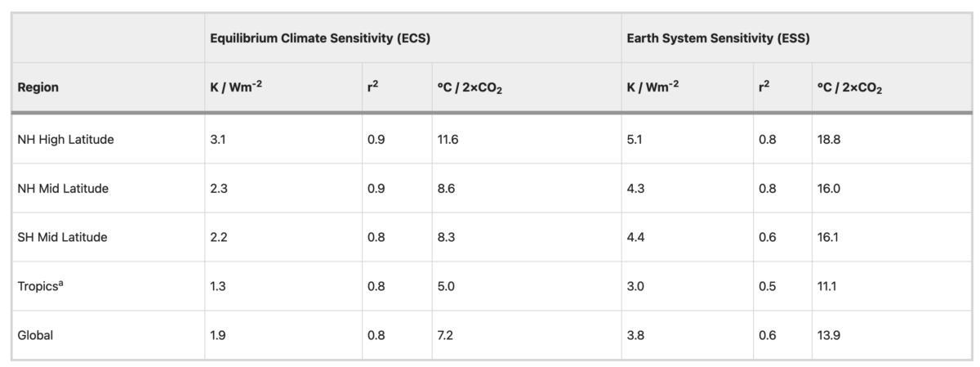Click the 16.0 cell for NH Mid Latitude
The height and width of the screenshot is (367, 980).
[x=829, y=189]
